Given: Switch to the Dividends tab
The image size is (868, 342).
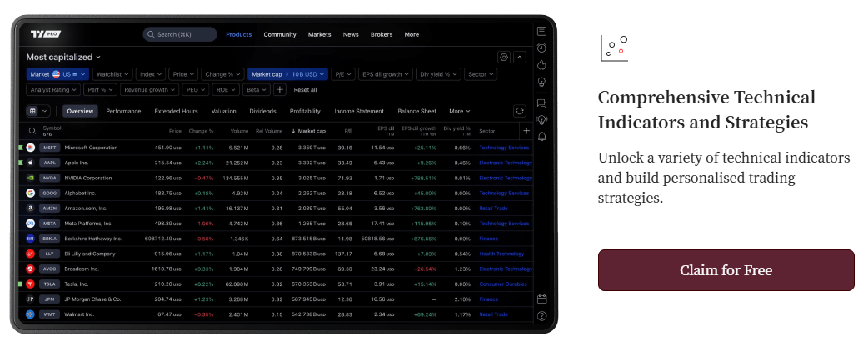Looking at the screenshot, I should pos(263,111).
